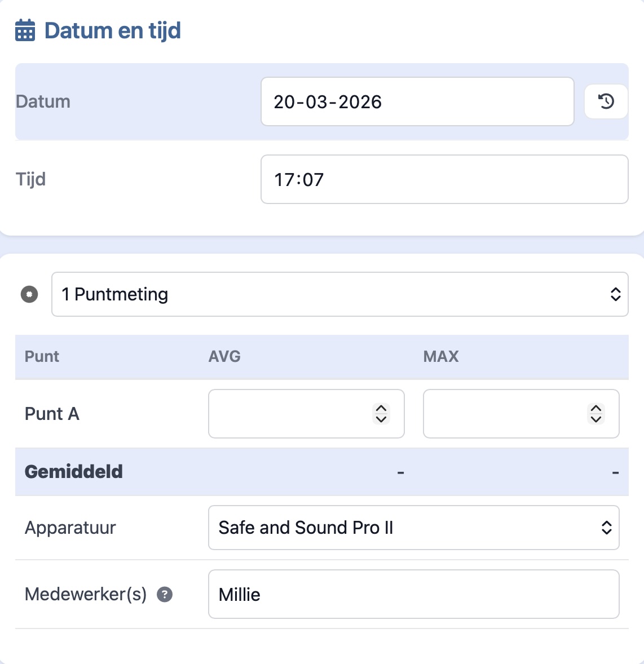Click the dark gear icon beside the Puntmeting selector
644x664 pixels.
coord(28,294)
